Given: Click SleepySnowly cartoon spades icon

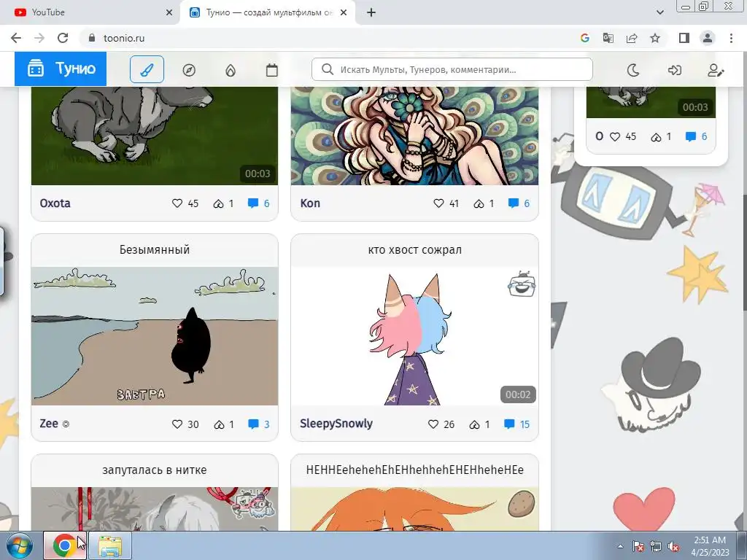Looking at the screenshot, I should (474, 424).
